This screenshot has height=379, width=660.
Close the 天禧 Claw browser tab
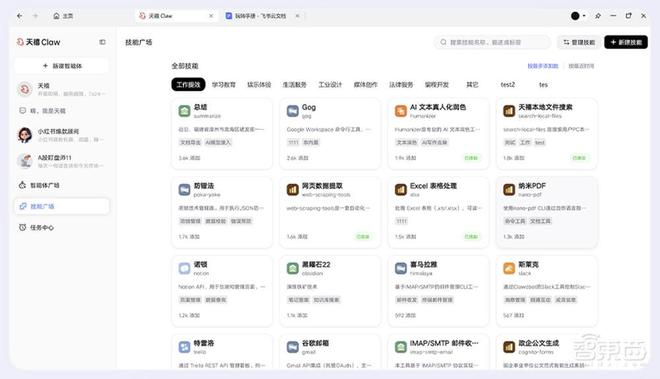coord(211,16)
